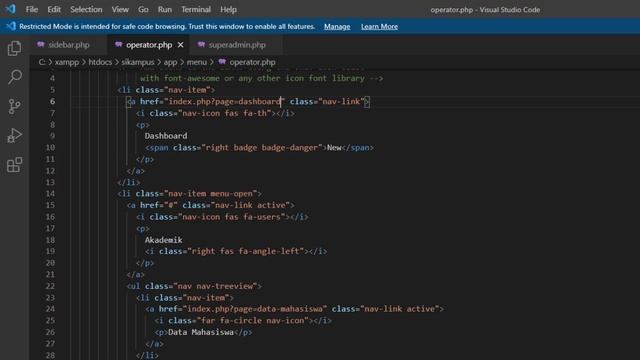
Task: Click the sikampus breadcrumb segment
Action: 138,62
